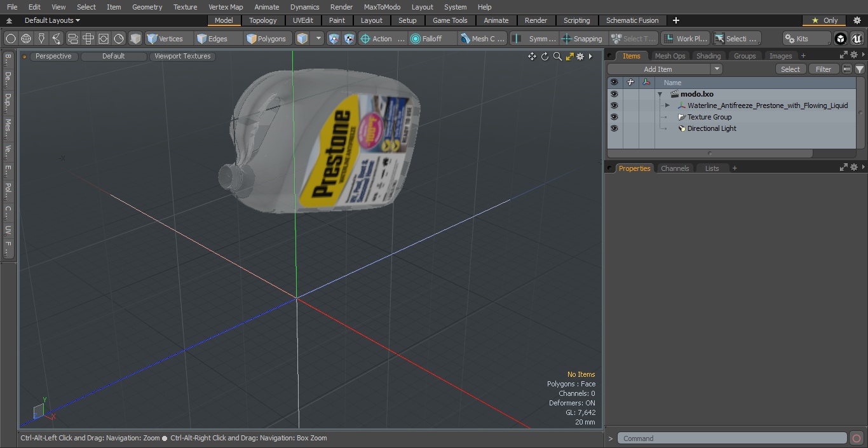
Task: Hide the Directional Light item
Action: click(614, 128)
